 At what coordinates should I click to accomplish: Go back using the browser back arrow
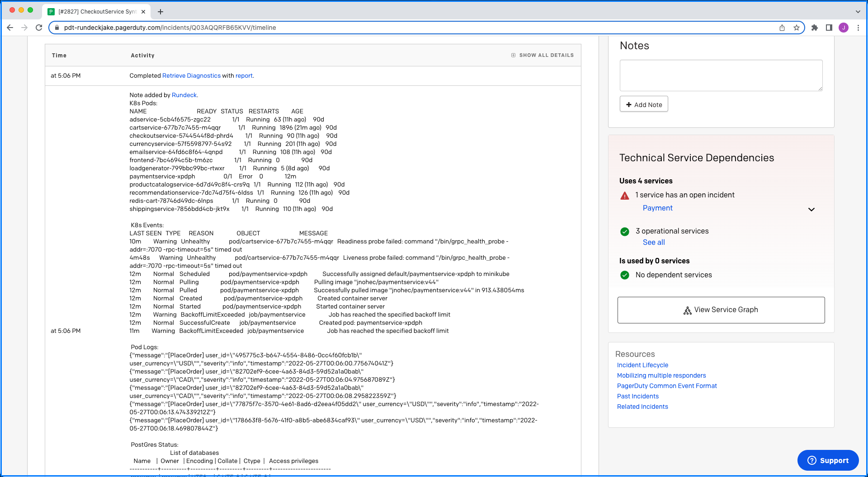(x=10, y=28)
